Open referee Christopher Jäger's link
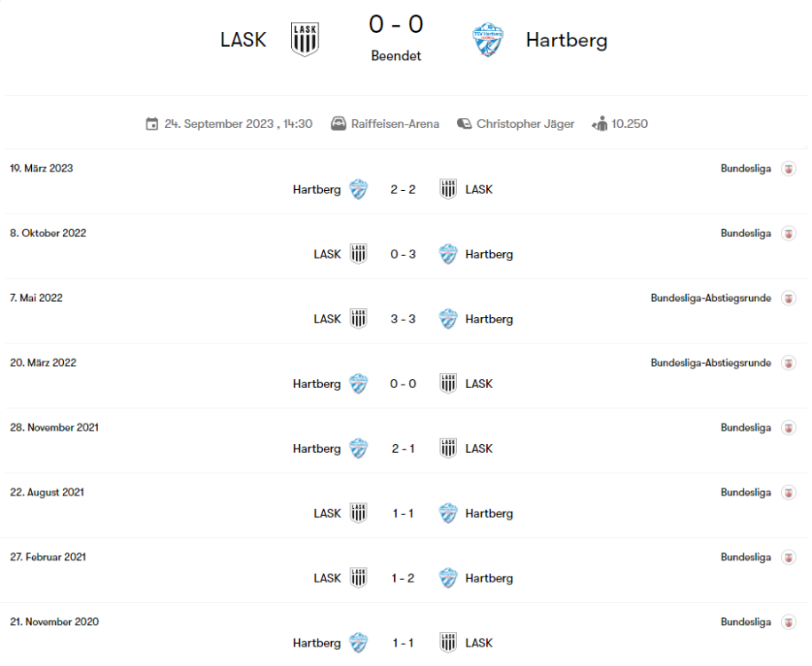812x666 pixels. click(x=525, y=123)
